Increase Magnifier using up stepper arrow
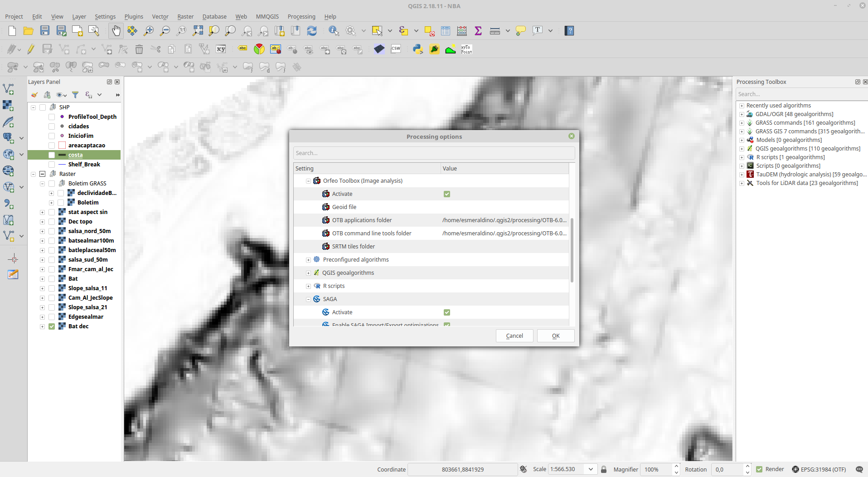The width and height of the screenshot is (868, 477). (676, 467)
